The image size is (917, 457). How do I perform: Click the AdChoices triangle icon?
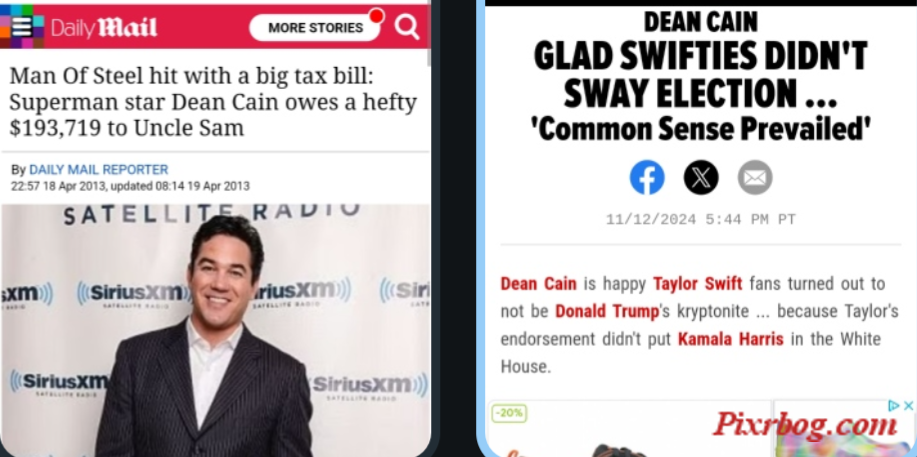pos(894,406)
